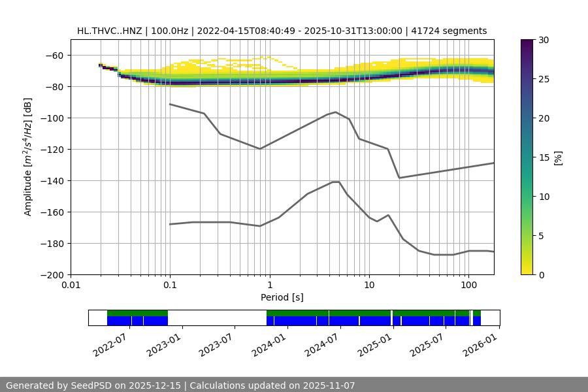
Task: Click the Amplitude y-axis label
Action: (28, 157)
